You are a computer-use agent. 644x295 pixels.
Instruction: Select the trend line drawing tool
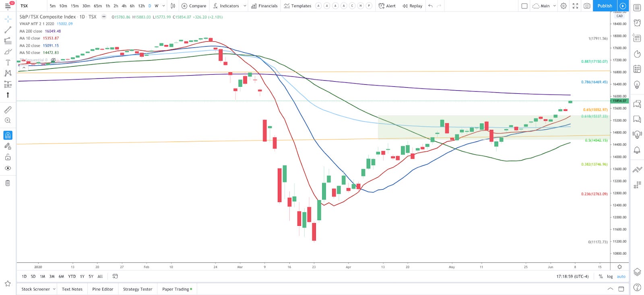coord(8,30)
